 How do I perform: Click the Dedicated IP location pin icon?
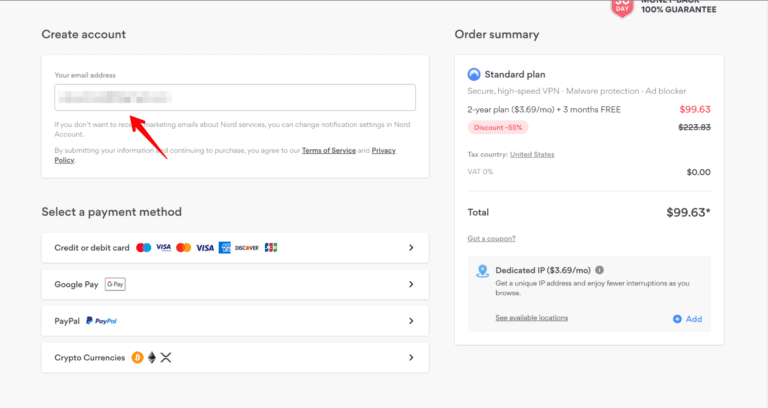pos(482,271)
